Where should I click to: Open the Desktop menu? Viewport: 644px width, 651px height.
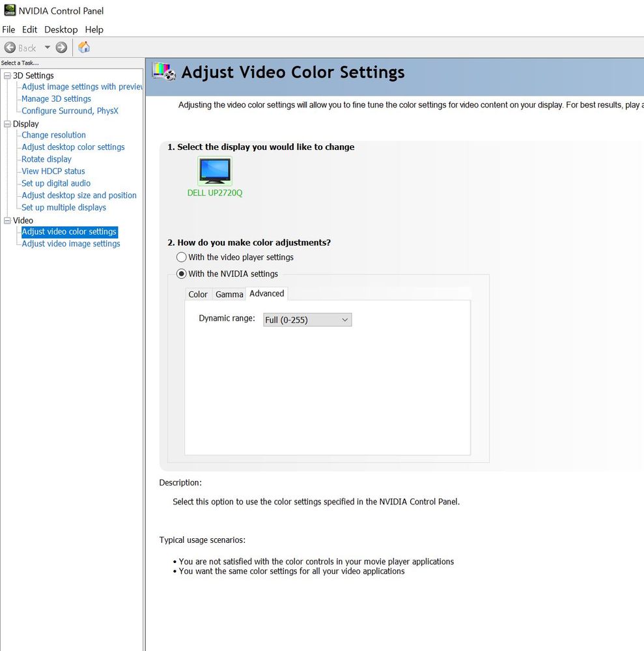(x=61, y=29)
